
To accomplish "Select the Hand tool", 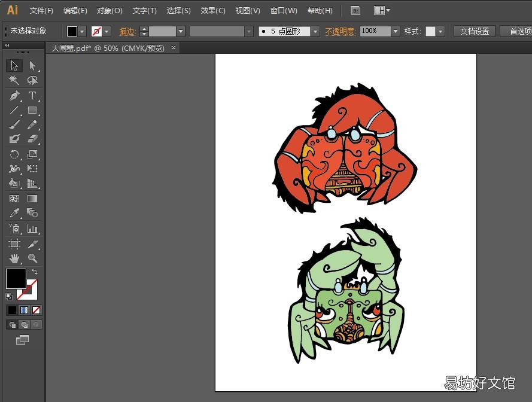I will click(14, 258).
